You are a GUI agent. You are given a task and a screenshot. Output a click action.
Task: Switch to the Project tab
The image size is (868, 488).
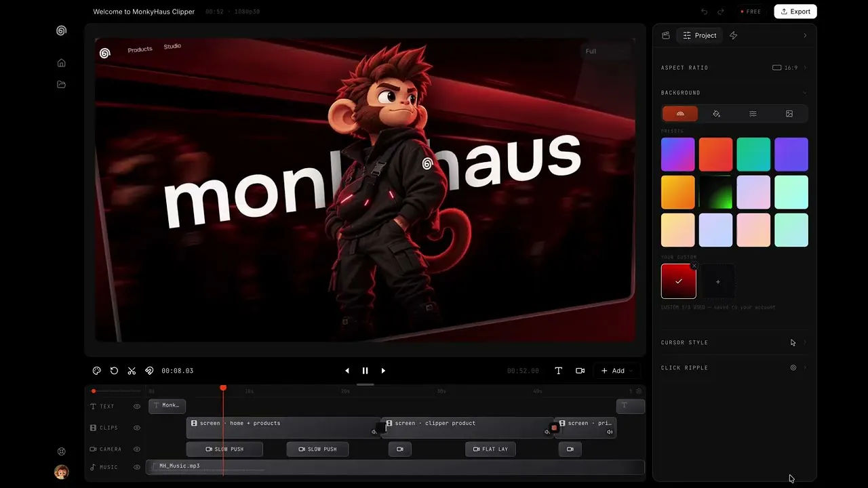coord(699,35)
